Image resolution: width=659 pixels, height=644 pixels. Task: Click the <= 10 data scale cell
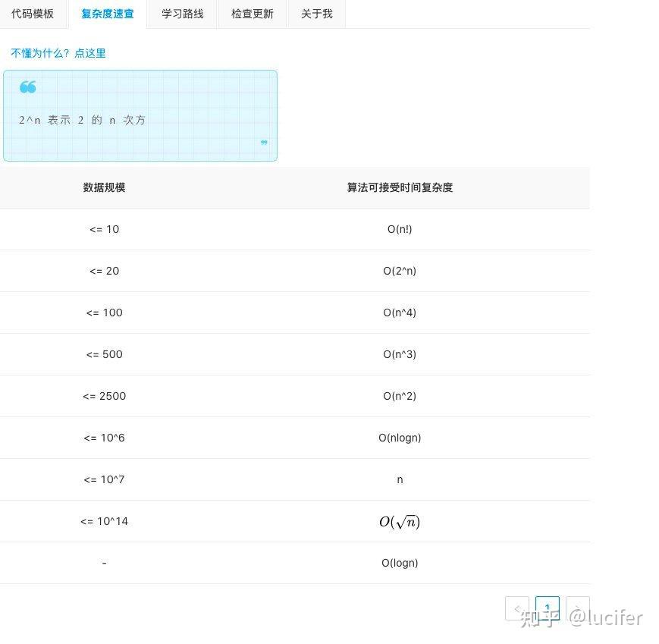104,229
